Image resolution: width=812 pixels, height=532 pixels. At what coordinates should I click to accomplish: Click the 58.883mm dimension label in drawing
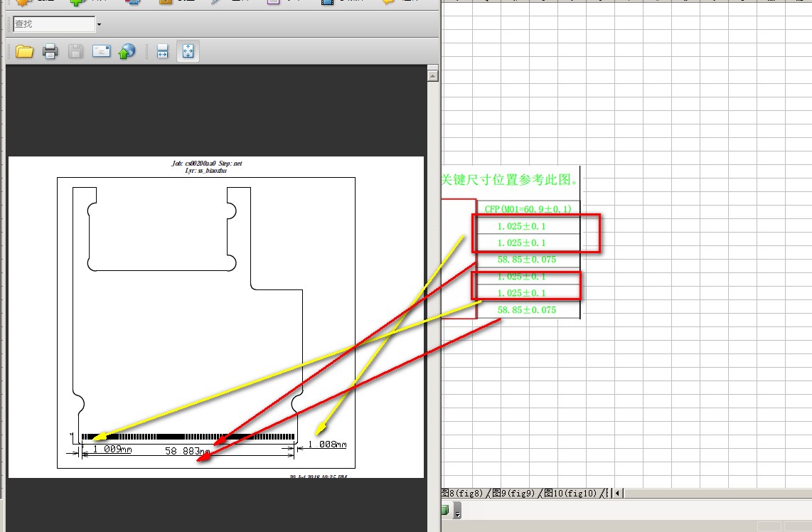tap(188, 451)
